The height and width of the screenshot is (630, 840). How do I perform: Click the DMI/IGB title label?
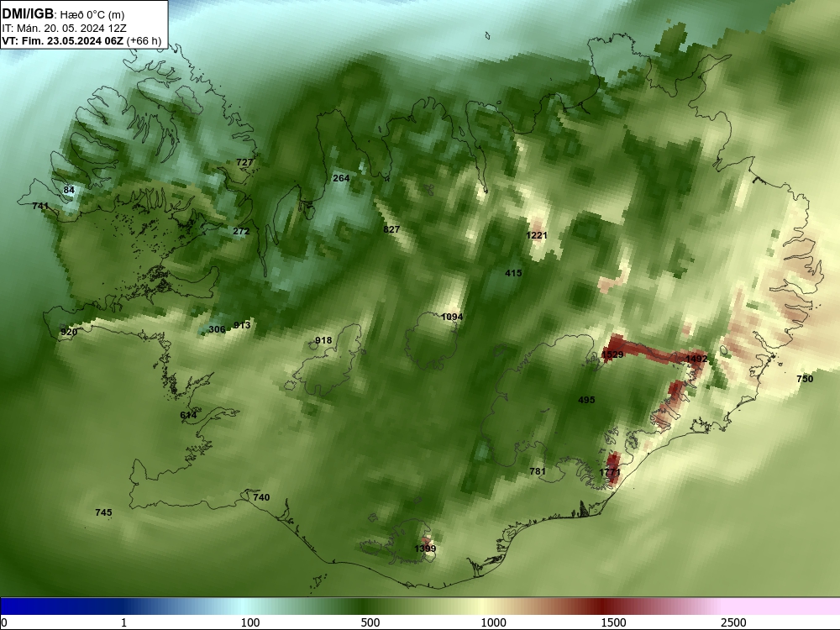[x=28, y=13]
